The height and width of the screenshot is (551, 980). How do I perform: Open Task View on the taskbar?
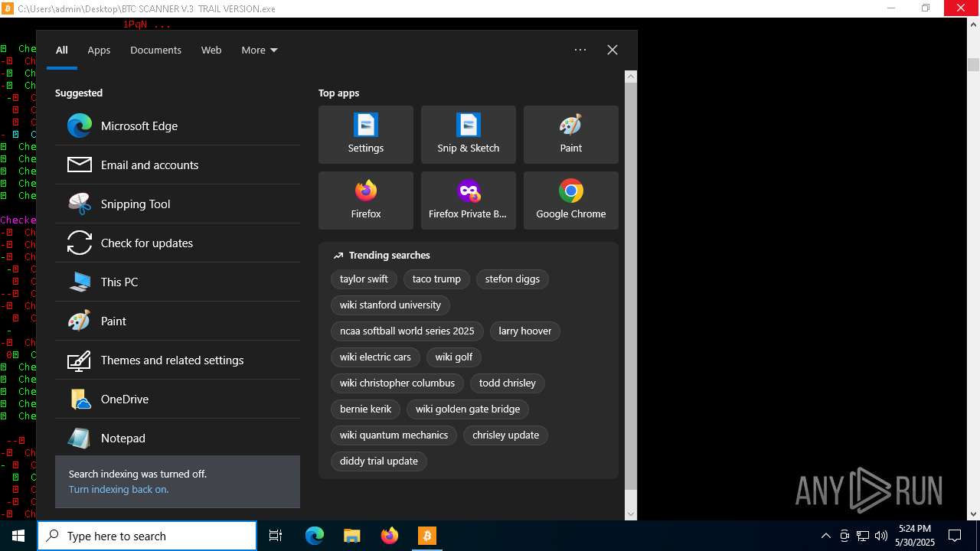coord(276,536)
